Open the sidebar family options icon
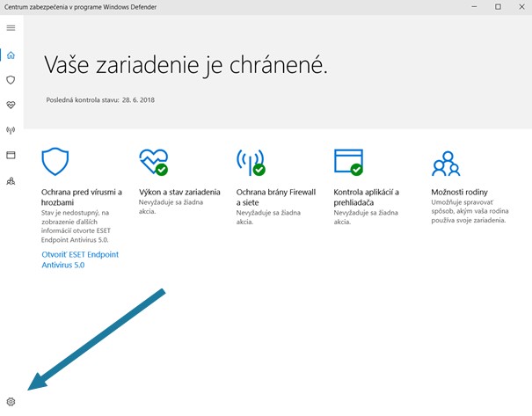Screen dimensions: 532x416 point(11,180)
